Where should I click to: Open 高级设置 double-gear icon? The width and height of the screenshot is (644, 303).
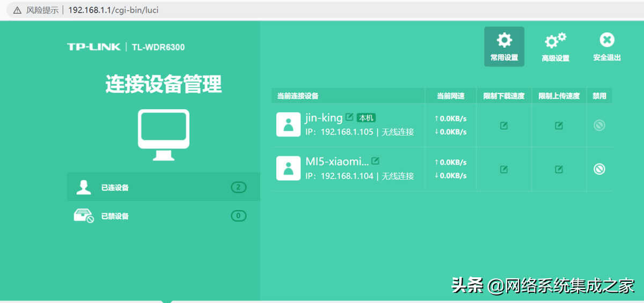click(x=555, y=41)
